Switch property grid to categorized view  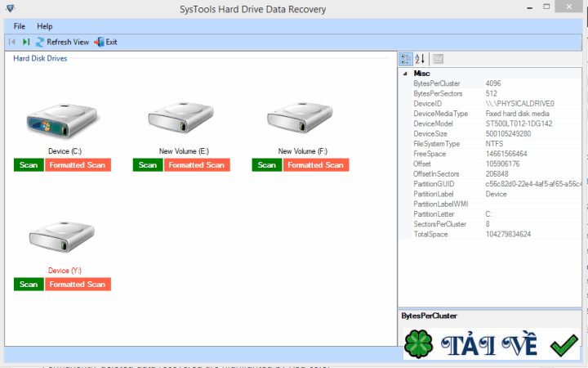pos(406,59)
